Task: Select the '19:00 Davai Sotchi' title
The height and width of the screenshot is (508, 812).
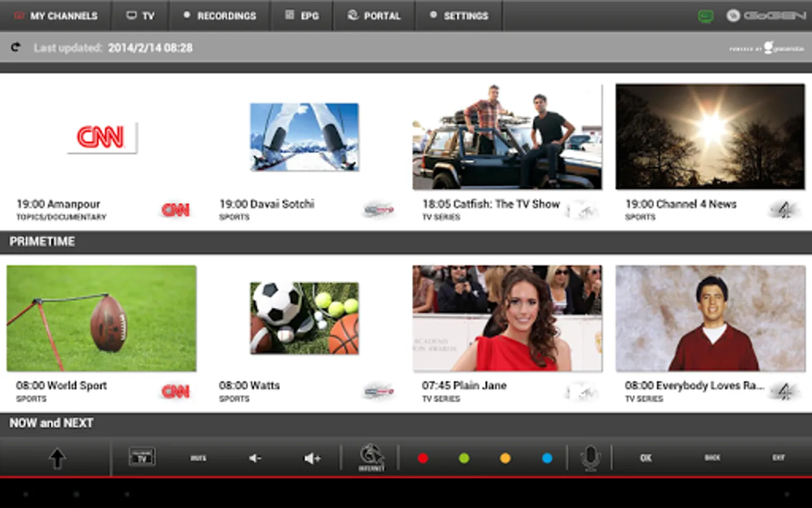Action: click(x=267, y=204)
